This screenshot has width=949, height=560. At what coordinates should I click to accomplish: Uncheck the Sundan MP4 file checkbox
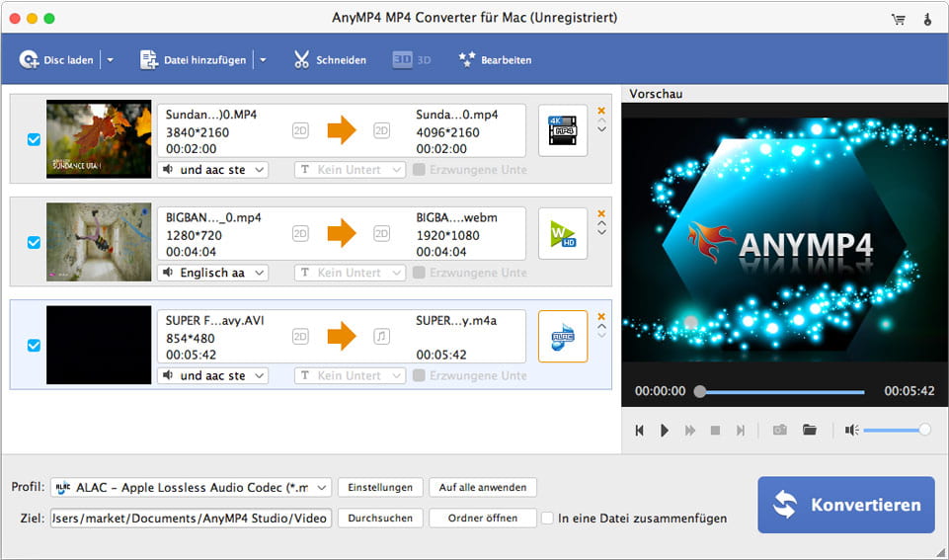point(34,139)
